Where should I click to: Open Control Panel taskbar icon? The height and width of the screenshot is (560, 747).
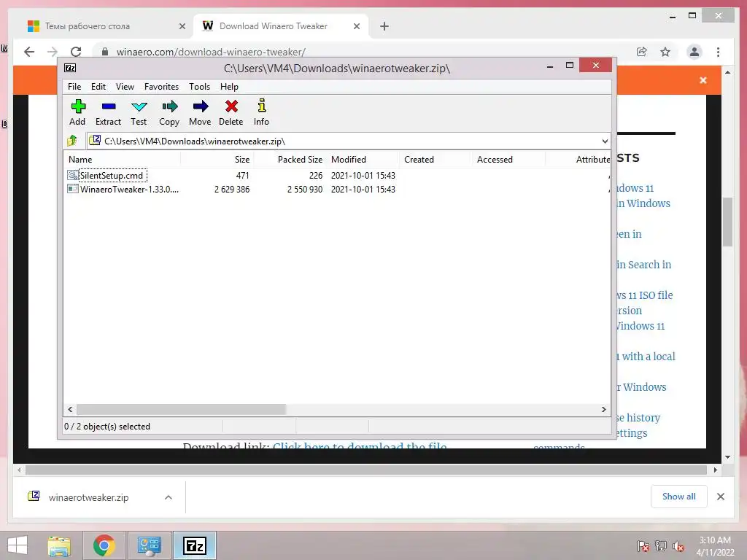pos(149,545)
